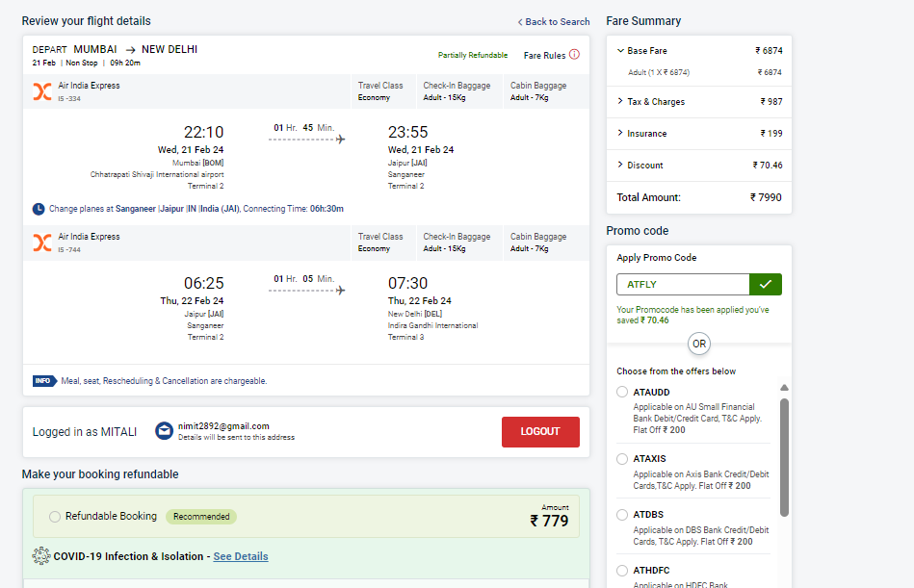Click the 22:10 departure time
Image resolution: width=914 pixels, height=588 pixels.
pyautogui.click(x=203, y=132)
